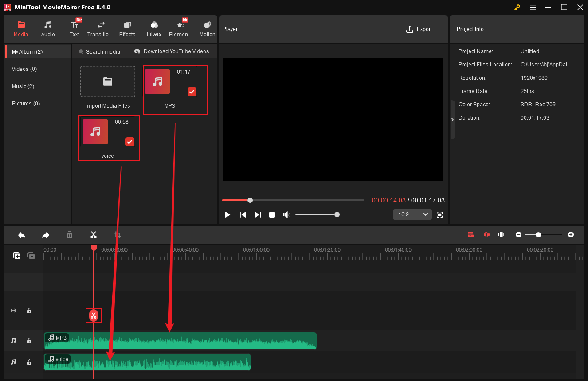Delete the selected clip
Viewport: 588px width, 381px height.
tap(70, 234)
